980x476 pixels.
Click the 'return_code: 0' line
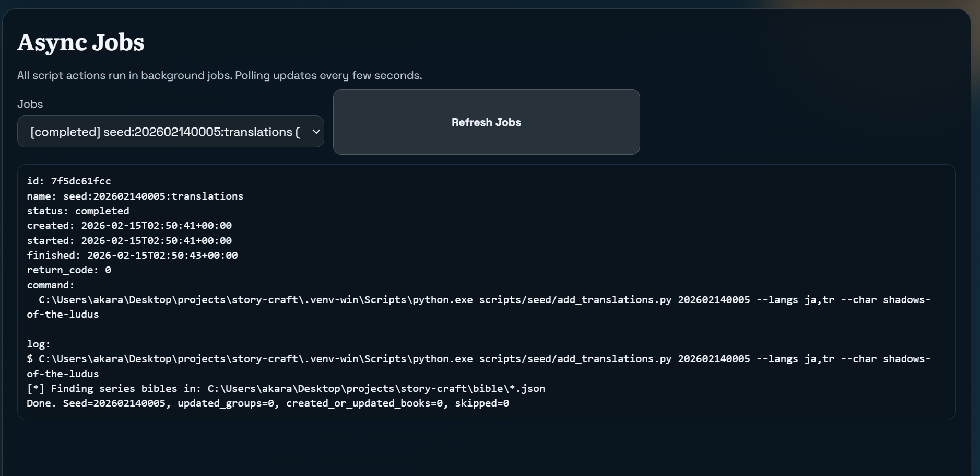point(69,270)
